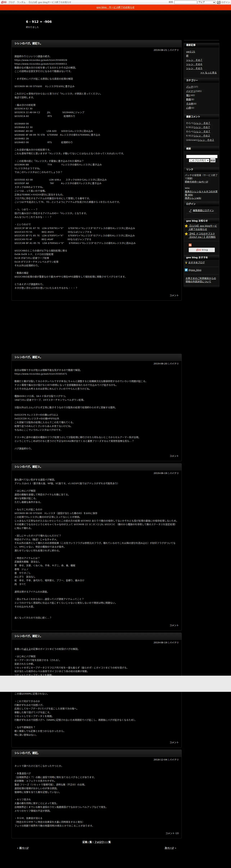Screen dimensions: 231x868
Task: Open the コメント (2) link
Action: pos(172,833)
